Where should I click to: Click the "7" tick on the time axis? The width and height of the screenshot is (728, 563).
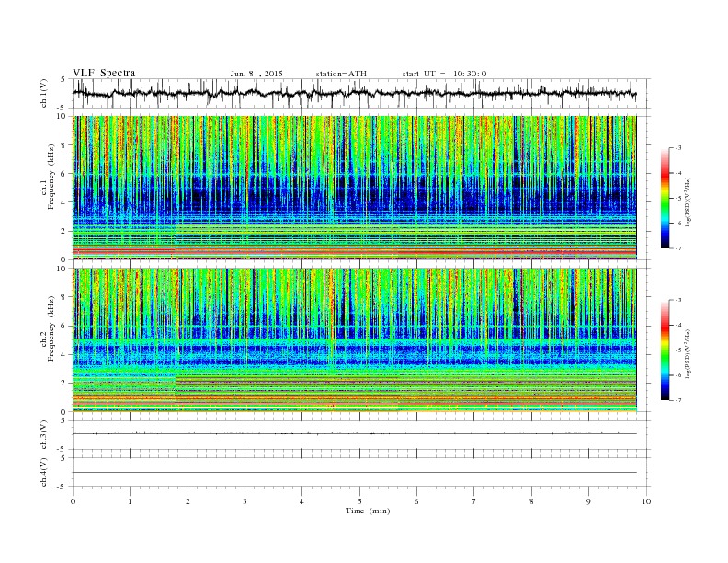point(474,501)
